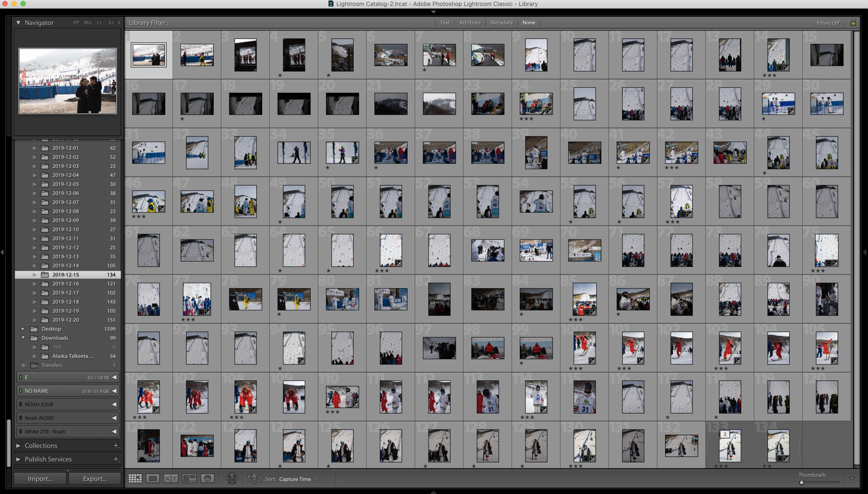Set Navigator zoom to 3:1
The height and width of the screenshot is (494, 868).
pos(111,23)
